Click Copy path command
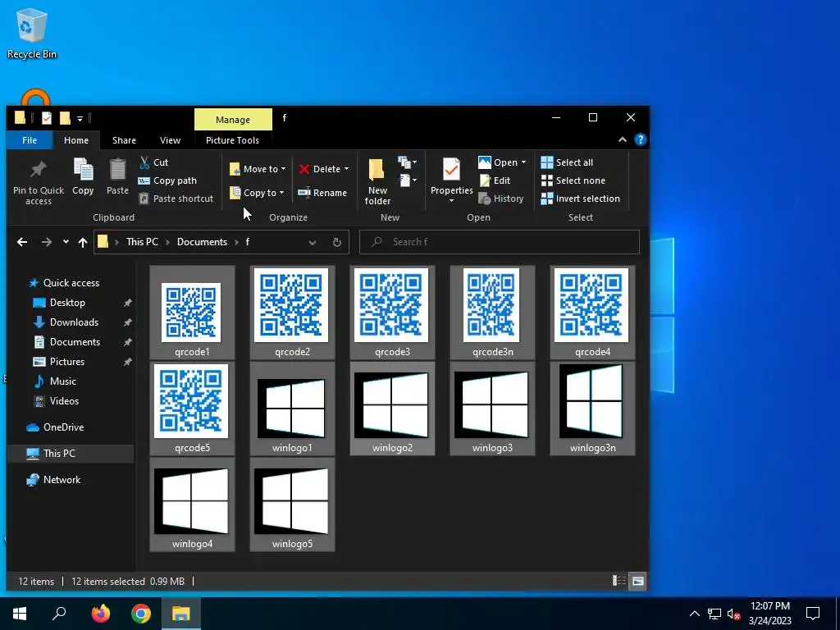 tap(167, 180)
